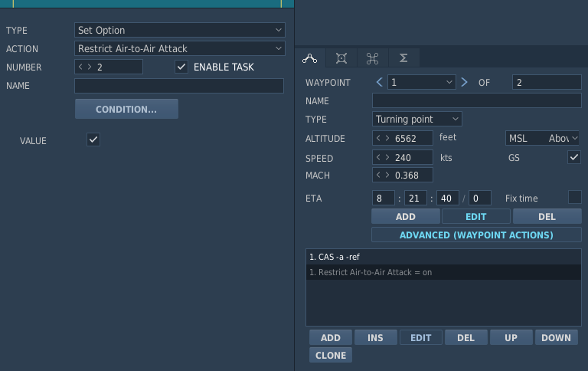Click the actions list EDIT button
588x371 pixels.
click(x=421, y=337)
